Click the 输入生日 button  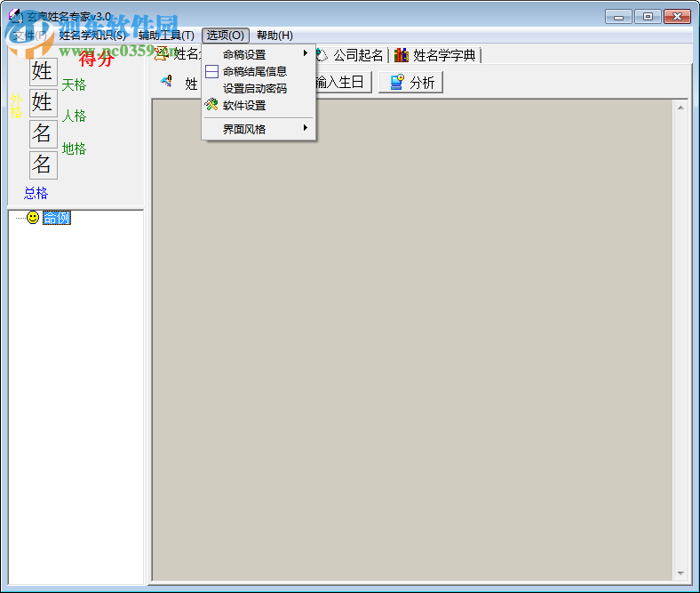pos(343,82)
